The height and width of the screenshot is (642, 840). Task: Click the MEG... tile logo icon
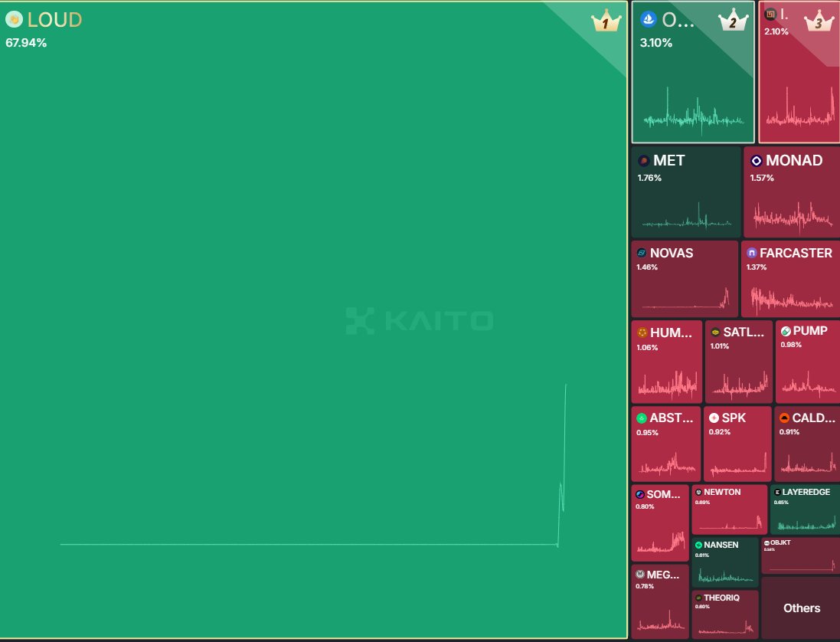click(639, 574)
